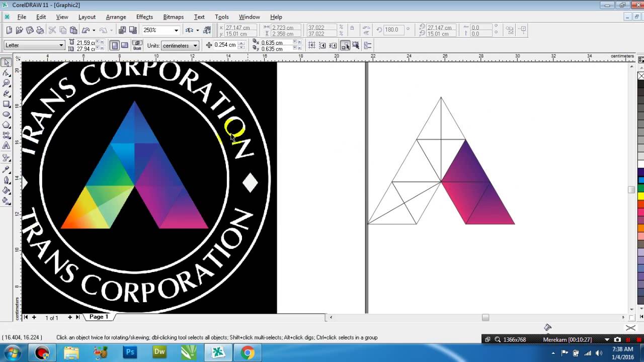Increase the nudge offset stepper
This screenshot has height=362, width=644.
pyautogui.click(x=242, y=43)
